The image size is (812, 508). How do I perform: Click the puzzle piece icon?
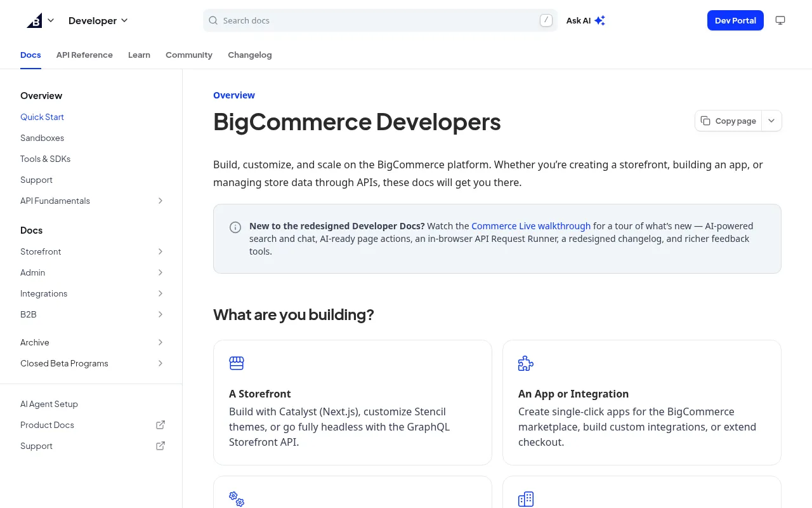pyautogui.click(x=526, y=363)
